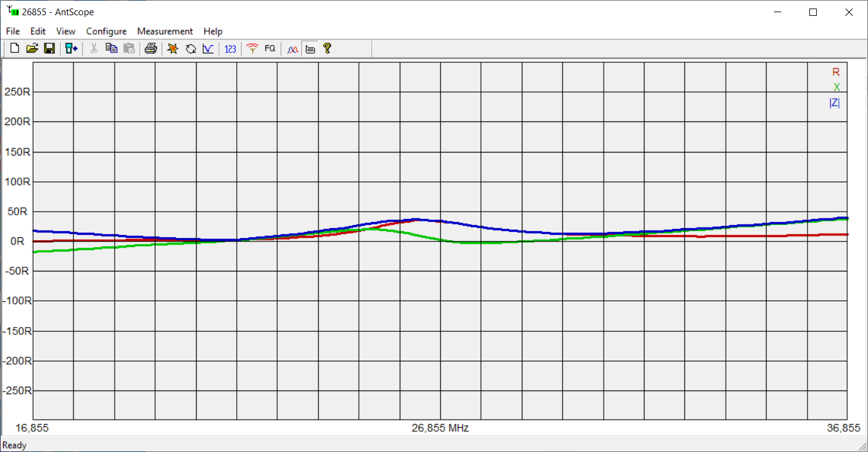Image resolution: width=868 pixels, height=452 pixels.
Task: Print the graph using the printer icon
Action: (x=151, y=49)
